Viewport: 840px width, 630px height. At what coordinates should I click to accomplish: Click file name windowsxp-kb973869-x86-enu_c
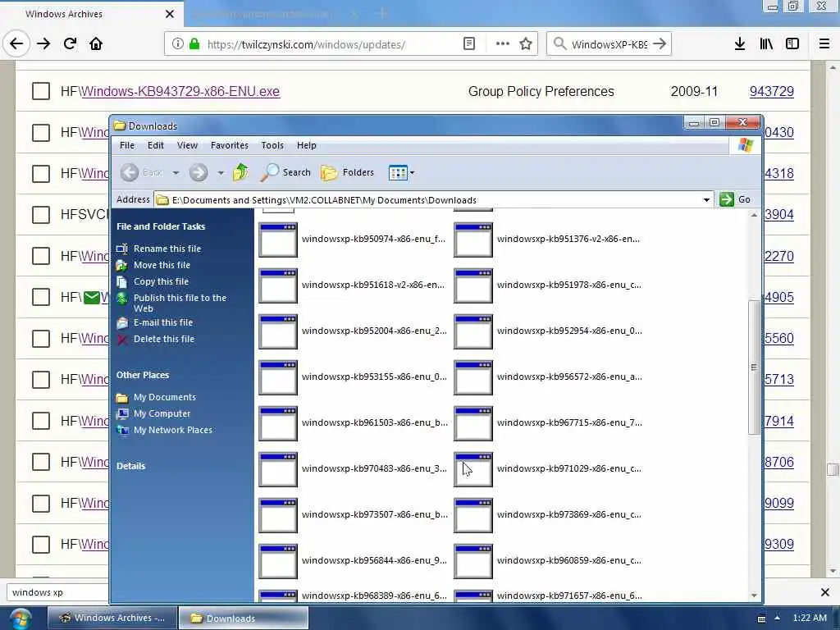click(569, 514)
